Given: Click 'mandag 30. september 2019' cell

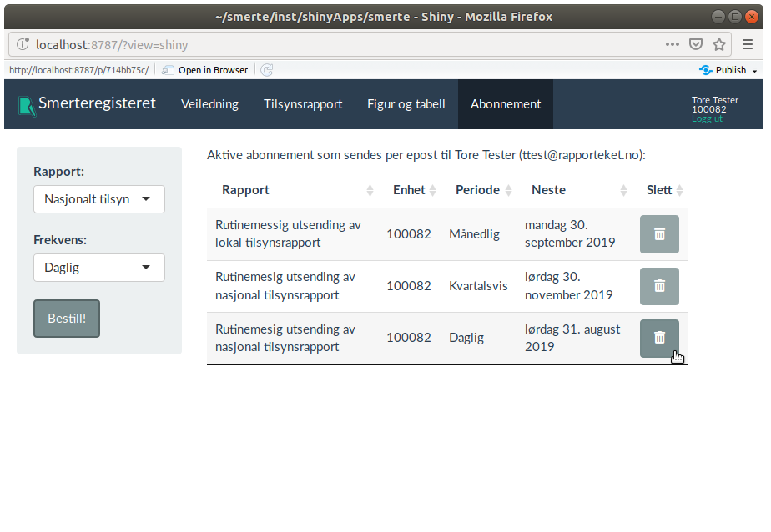Looking at the screenshot, I should (574, 234).
